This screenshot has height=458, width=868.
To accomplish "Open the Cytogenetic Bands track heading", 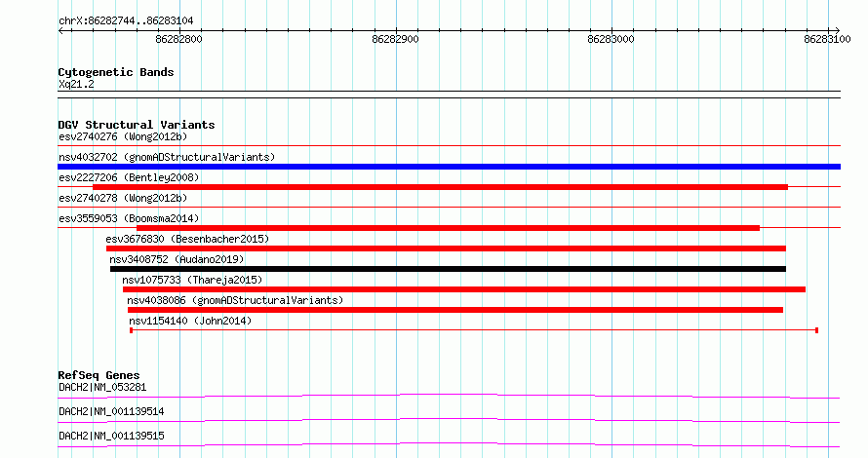I will [116, 72].
